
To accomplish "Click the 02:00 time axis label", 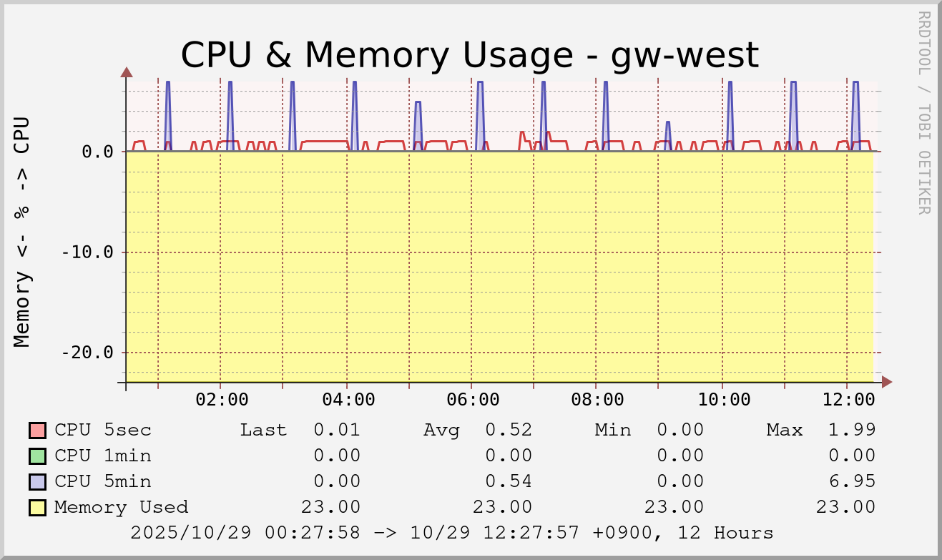I will tap(222, 400).
